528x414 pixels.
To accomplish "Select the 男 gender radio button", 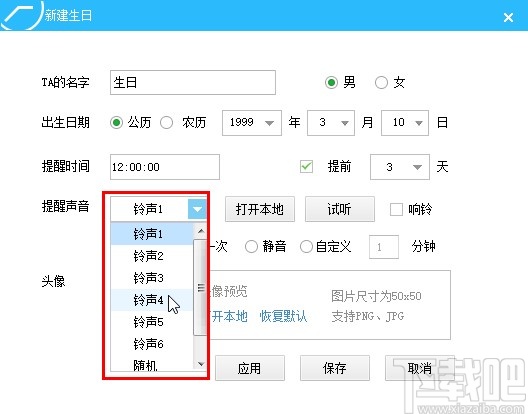I will click(331, 82).
